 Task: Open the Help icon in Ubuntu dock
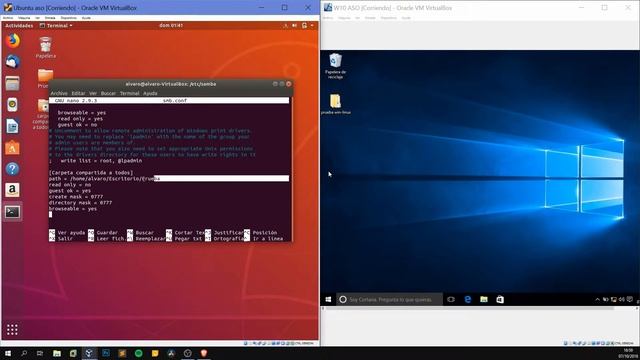tap(13, 169)
